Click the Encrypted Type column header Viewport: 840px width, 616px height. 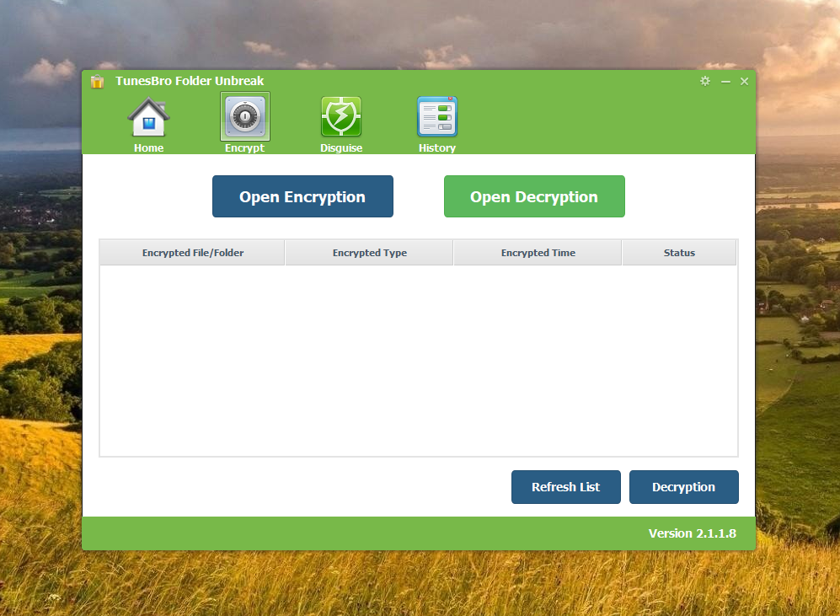pos(369,253)
